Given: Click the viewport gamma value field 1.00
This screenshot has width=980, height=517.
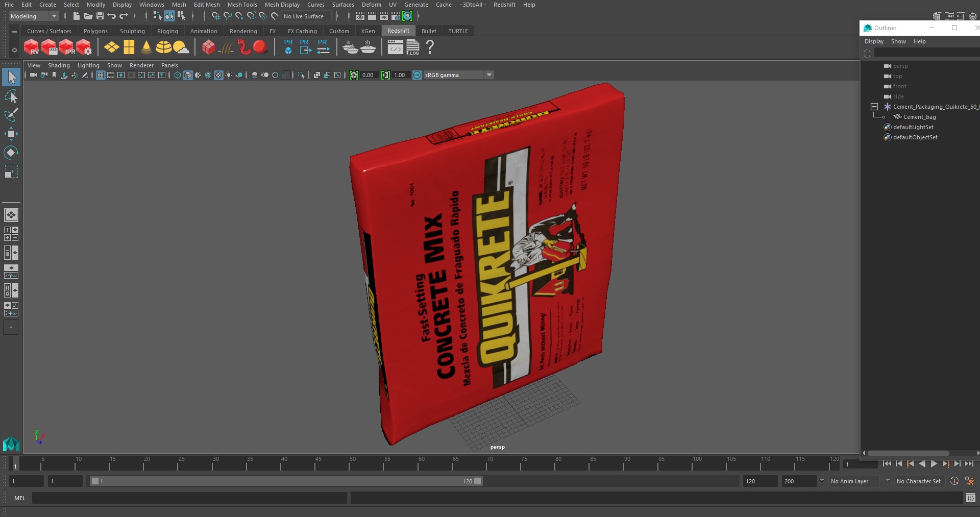Looking at the screenshot, I should tap(400, 75).
